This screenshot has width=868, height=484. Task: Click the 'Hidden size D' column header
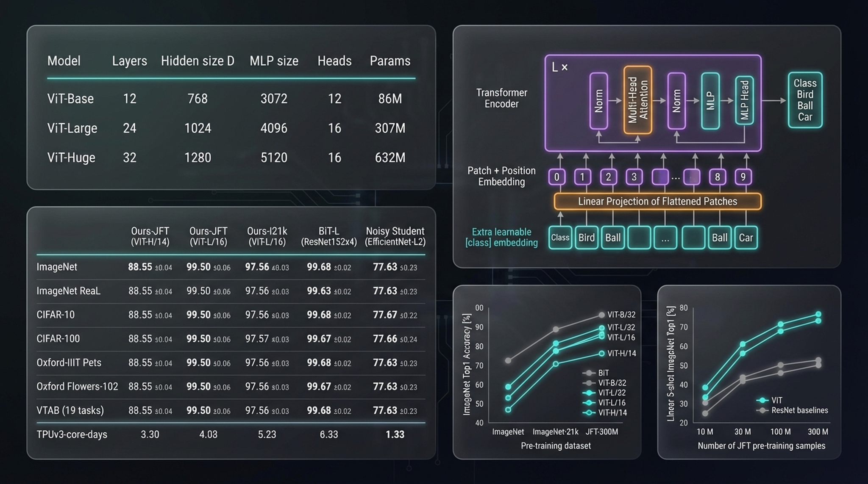tap(198, 61)
